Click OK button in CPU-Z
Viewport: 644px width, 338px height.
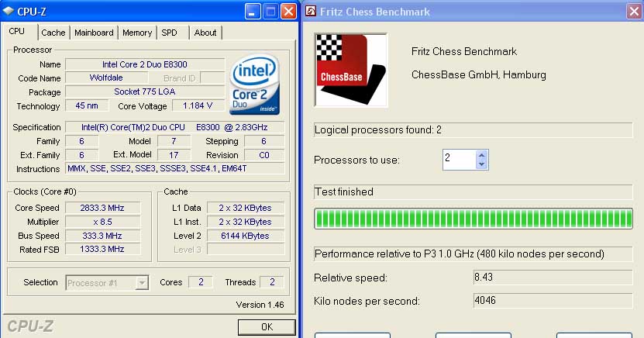point(267,327)
